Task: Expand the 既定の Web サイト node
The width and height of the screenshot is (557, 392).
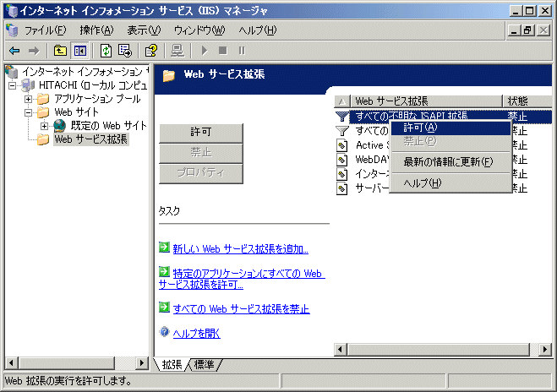Action: click(x=45, y=126)
